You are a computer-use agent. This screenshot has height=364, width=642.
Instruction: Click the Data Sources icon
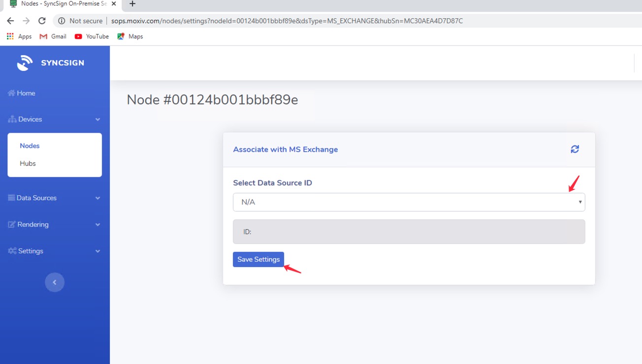pyautogui.click(x=12, y=198)
